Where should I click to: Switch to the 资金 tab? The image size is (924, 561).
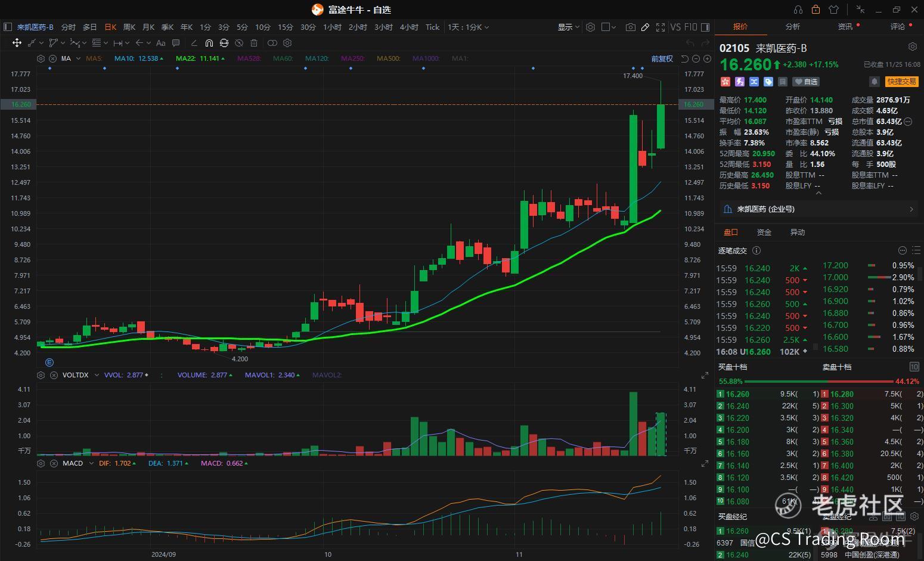pyautogui.click(x=764, y=233)
